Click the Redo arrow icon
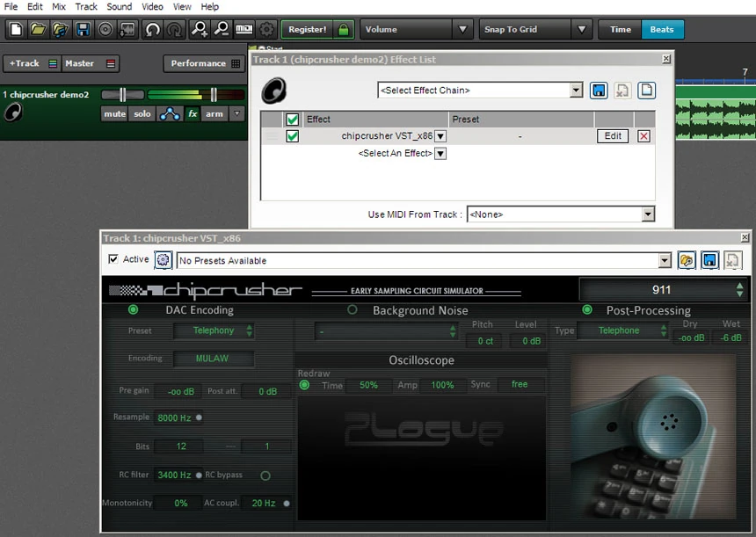The height and width of the screenshot is (537, 756). tap(175, 29)
